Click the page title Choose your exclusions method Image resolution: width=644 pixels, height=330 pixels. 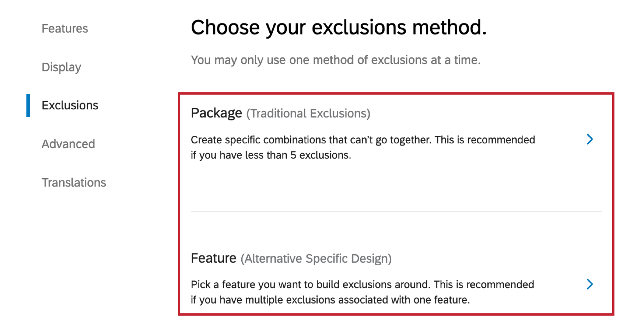pos(339,26)
